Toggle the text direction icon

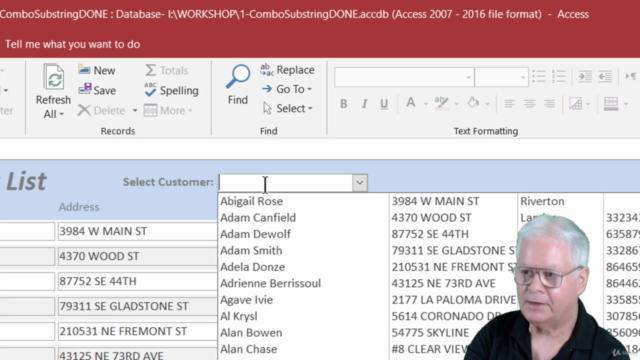click(631, 76)
